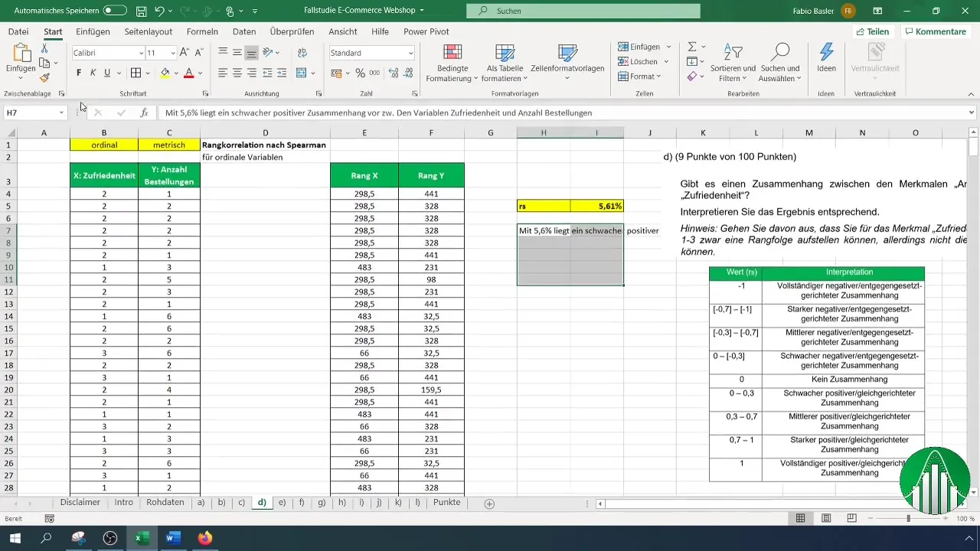Click the red font color button
This screenshot has height=551, width=980.
point(189,73)
